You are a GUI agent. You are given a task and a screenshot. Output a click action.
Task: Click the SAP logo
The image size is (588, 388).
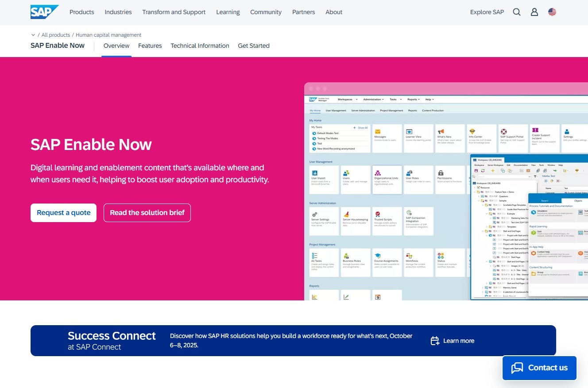(45, 12)
